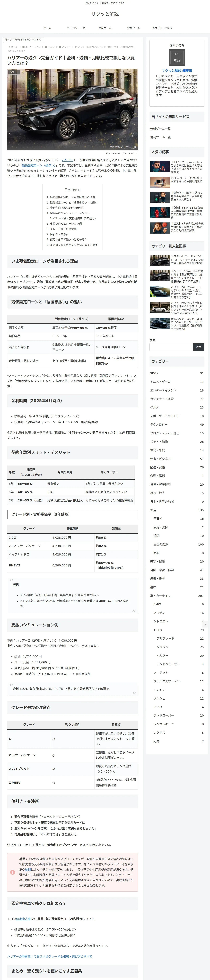Click the サクッと解説 site title
Viewport: 210px width, 980px height.
pos(105,14)
